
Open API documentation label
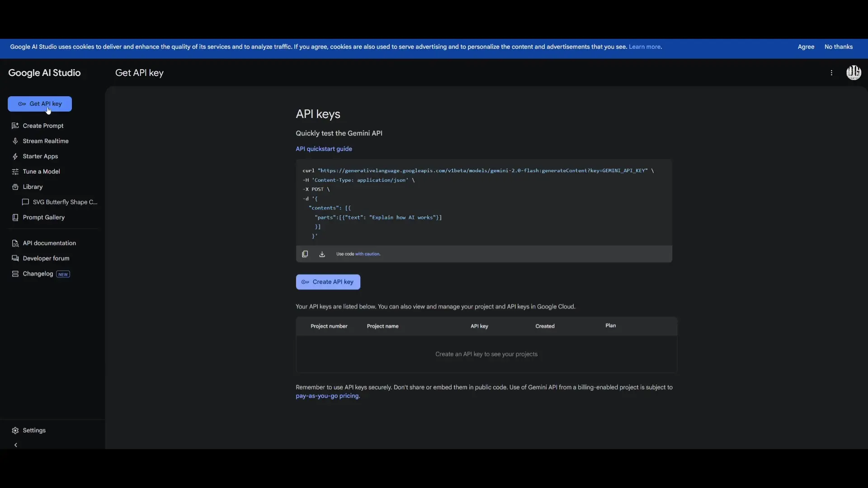coord(49,243)
